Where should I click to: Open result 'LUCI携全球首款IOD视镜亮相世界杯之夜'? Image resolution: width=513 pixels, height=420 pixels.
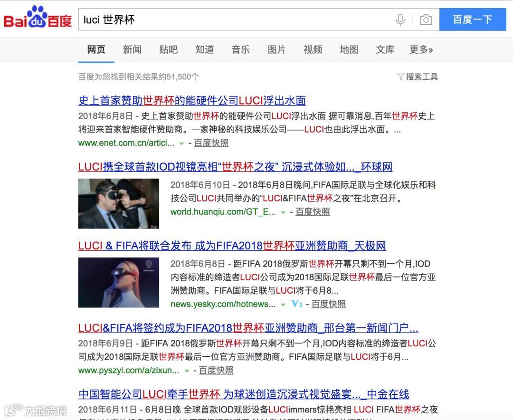pyautogui.click(x=235, y=167)
